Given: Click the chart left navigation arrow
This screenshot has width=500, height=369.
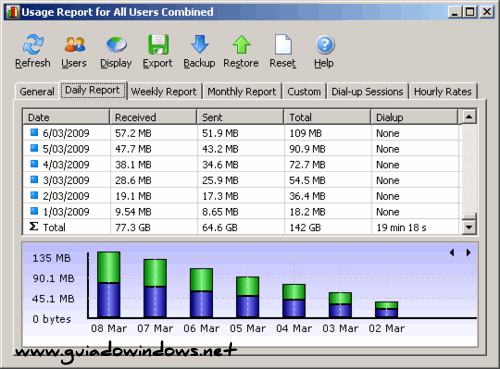Looking at the screenshot, I should click(452, 252).
